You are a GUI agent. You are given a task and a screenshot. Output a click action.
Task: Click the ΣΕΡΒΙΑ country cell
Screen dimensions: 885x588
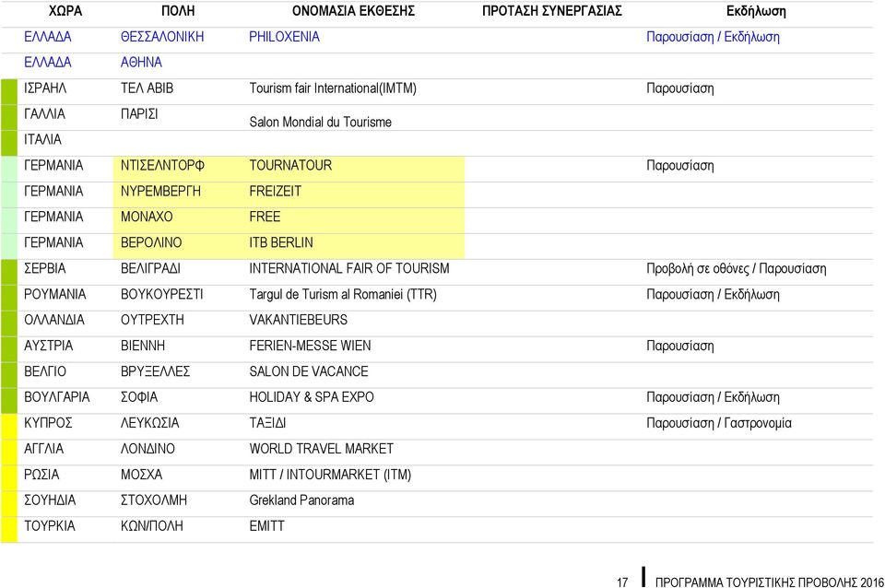coord(44,268)
